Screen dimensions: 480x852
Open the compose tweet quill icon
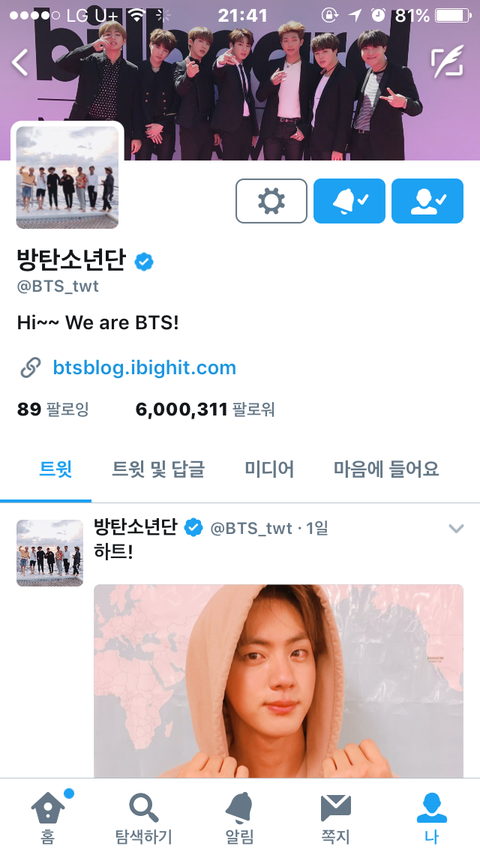tap(447, 64)
